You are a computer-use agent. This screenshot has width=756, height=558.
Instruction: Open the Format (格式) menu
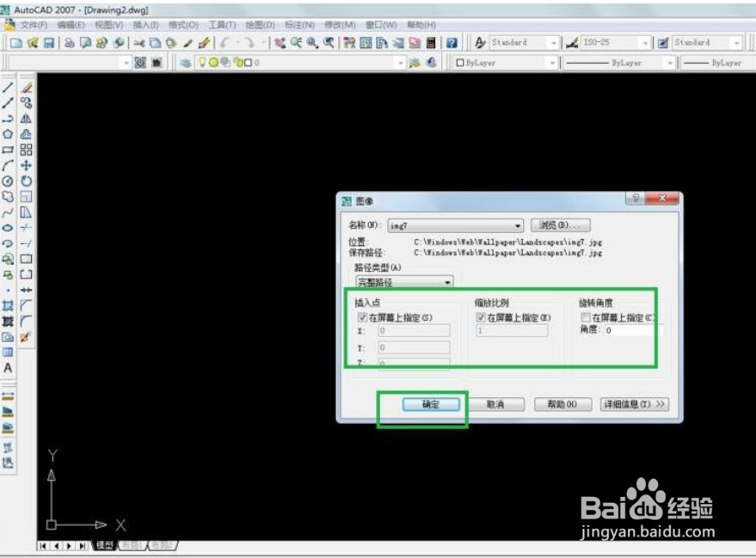(x=183, y=25)
